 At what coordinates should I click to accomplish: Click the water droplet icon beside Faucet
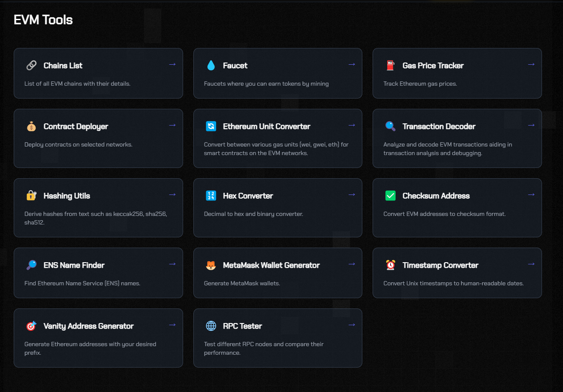[211, 66]
